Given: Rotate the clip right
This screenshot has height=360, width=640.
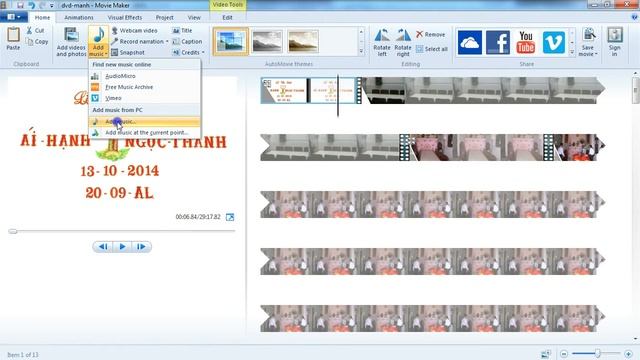Looking at the screenshot, I should [403, 42].
